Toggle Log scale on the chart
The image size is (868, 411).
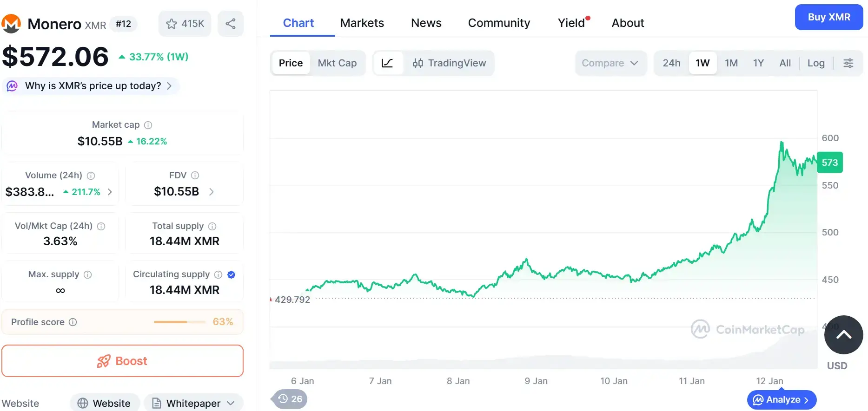[815, 63]
